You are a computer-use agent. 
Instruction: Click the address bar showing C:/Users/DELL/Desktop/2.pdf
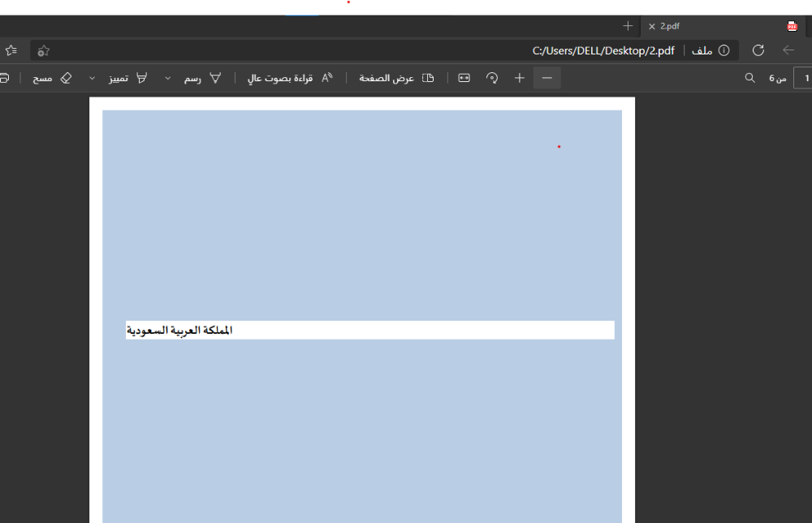[384, 50]
